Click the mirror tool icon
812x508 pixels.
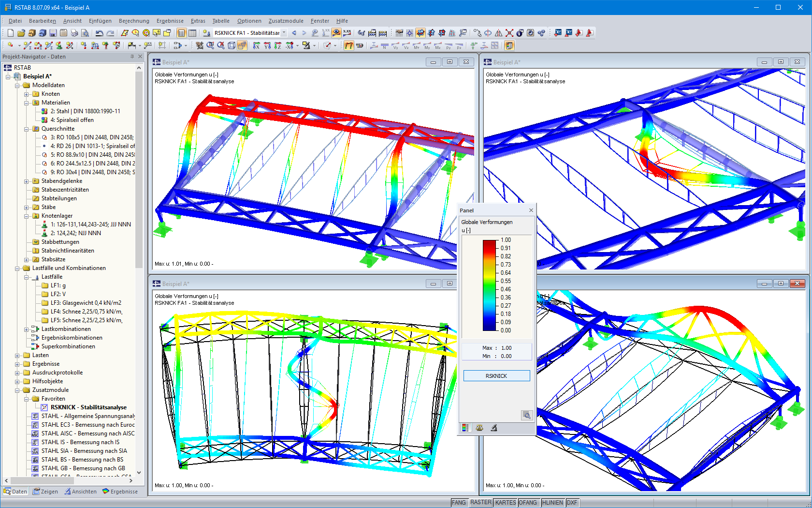click(498, 33)
